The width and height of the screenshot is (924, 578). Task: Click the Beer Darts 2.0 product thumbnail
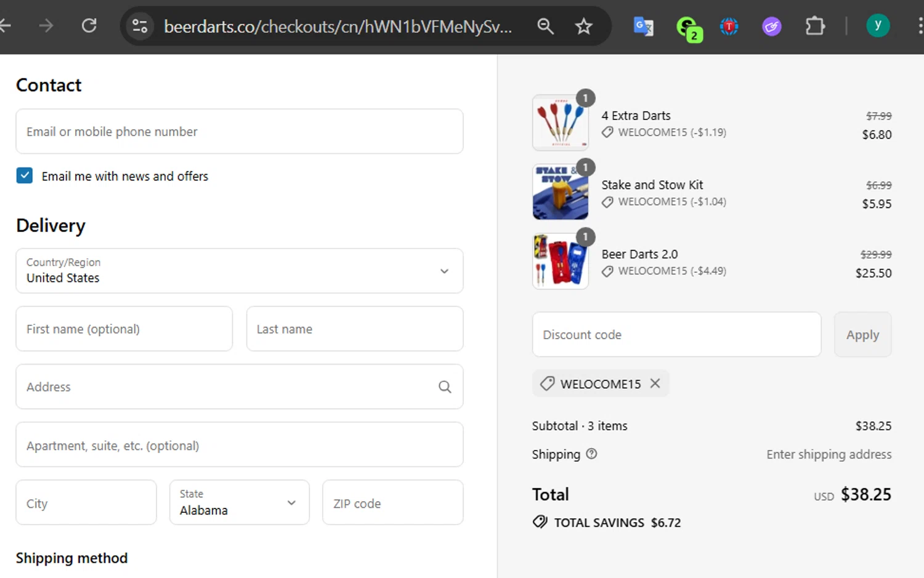pyautogui.click(x=560, y=261)
